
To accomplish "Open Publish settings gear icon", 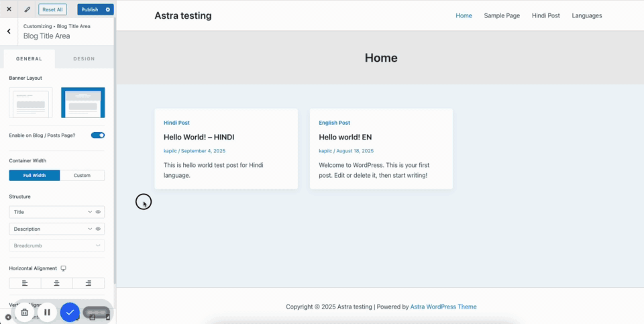I will [x=108, y=9].
